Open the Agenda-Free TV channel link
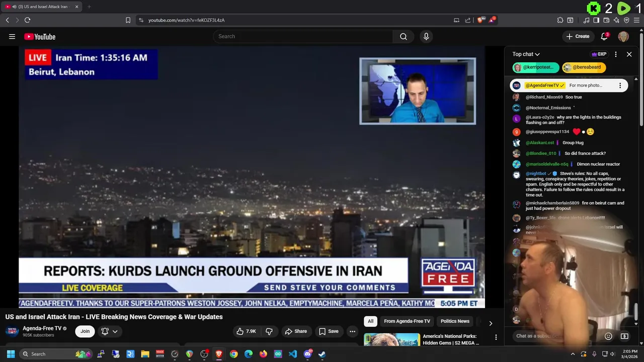This screenshot has width=644, height=362. pos(42,328)
